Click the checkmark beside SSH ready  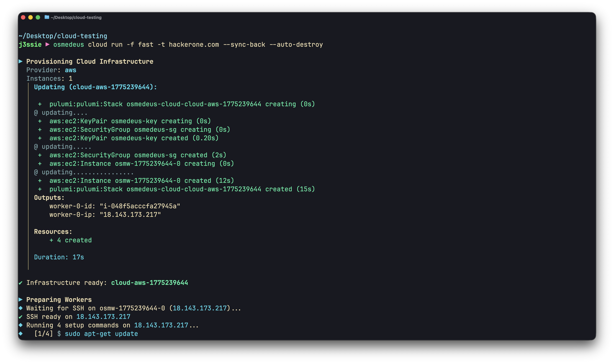(x=21, y=317)
